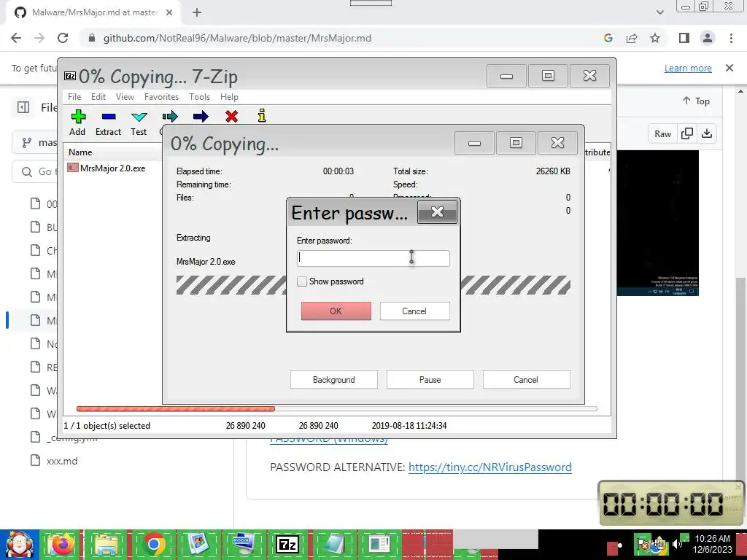Click the Chrome taskbar icon

(x=153, y=545)
